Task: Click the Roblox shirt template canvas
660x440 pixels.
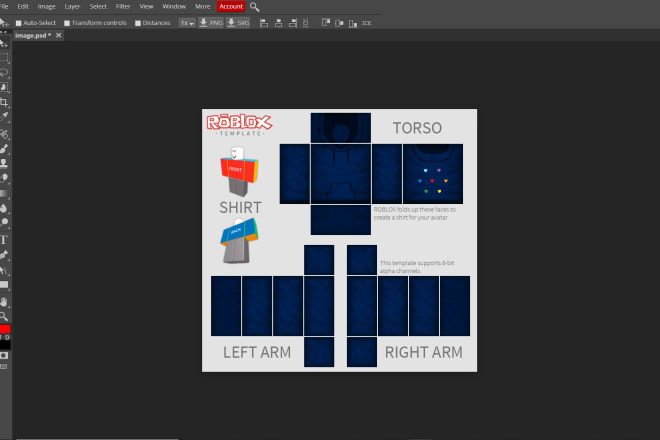Action: coord(339,240)
